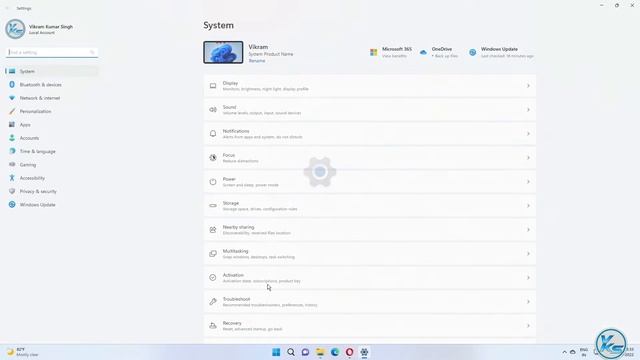The width and height of the screenshot is (640, 360).
Task: Expand the Multitasking row chevron
Action: coord(528,253)
